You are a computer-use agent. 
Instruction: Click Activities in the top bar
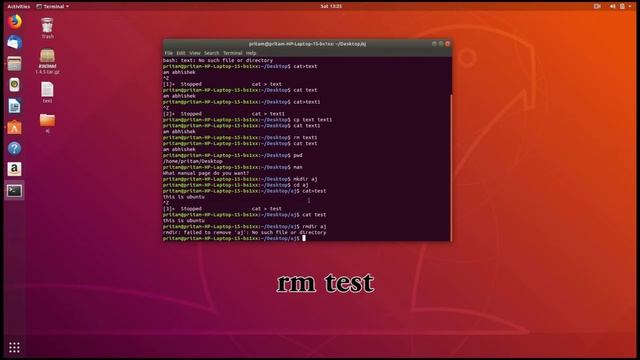[19, 6]
